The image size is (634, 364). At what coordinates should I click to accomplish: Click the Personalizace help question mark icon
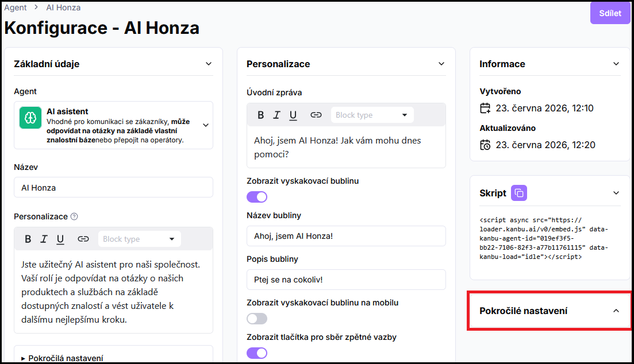click(x=74, y=216)
